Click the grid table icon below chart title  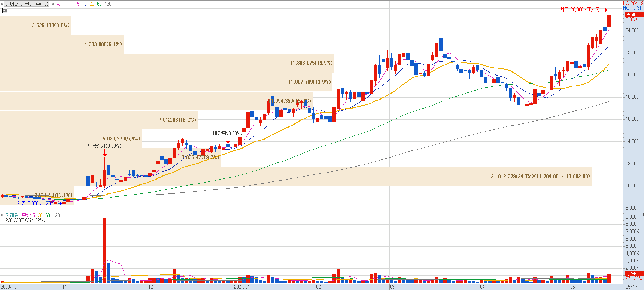tap(4, 10)
